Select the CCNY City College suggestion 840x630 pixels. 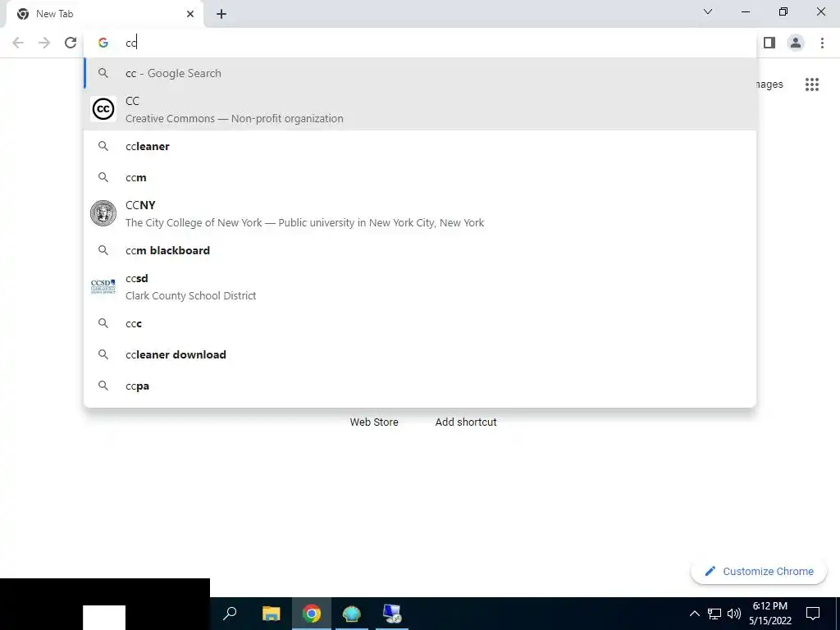420,214
